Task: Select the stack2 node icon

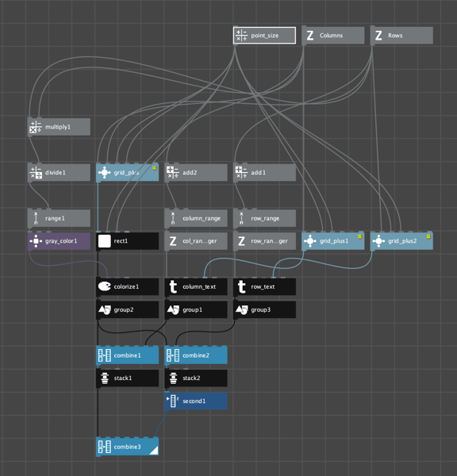Action: point(173,378)
